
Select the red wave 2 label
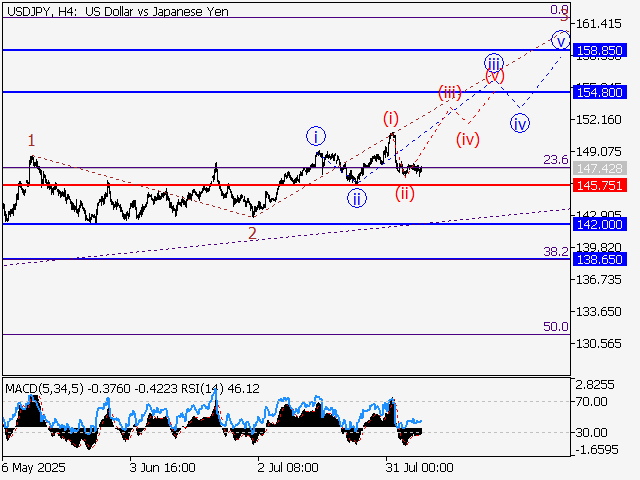point(252,233)
